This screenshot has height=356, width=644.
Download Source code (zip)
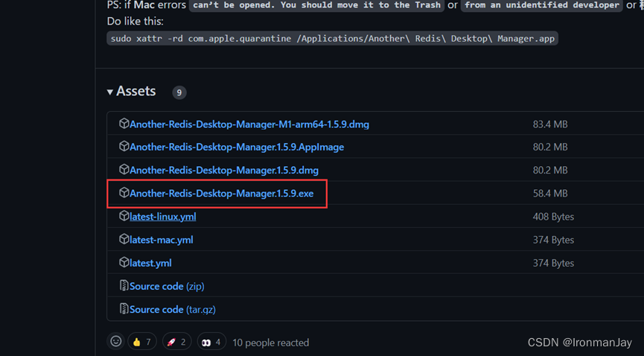[167, 286]
